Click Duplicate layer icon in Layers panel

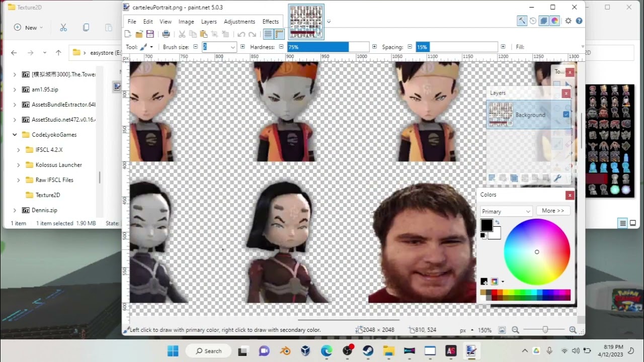[x=514, y=178]
